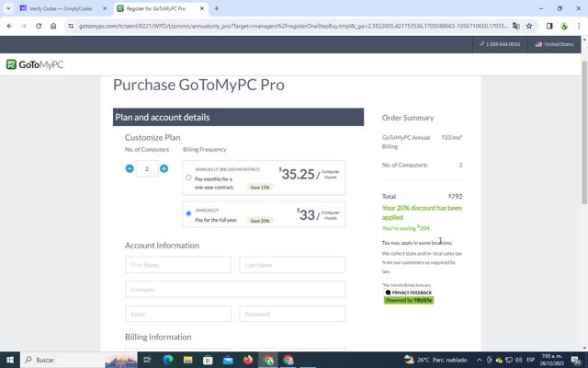This screenshot has width=588, height=368.
Task: Click the active Chrome taskbar icon
Action: (x=268, y=360)
